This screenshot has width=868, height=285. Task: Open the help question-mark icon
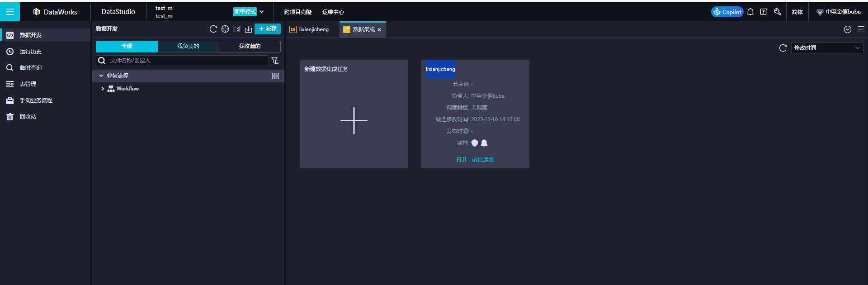[764, 12]
